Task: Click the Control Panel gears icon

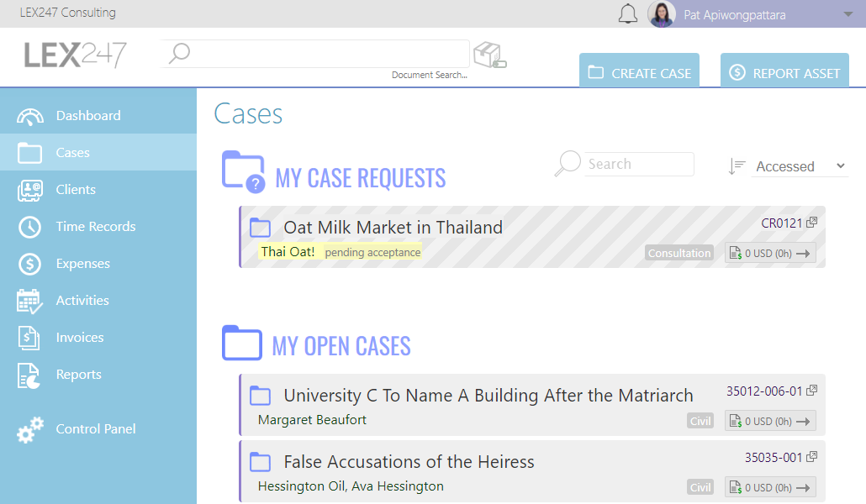Action: coord(30,429)
